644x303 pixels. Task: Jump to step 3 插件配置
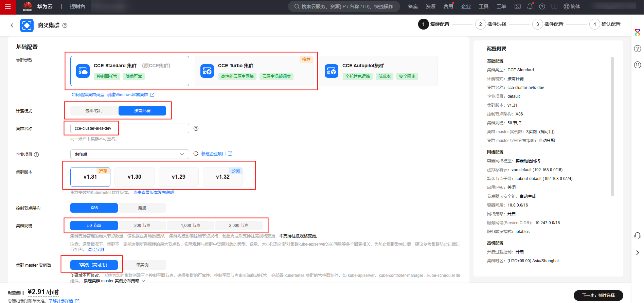[x=548, y=24]
